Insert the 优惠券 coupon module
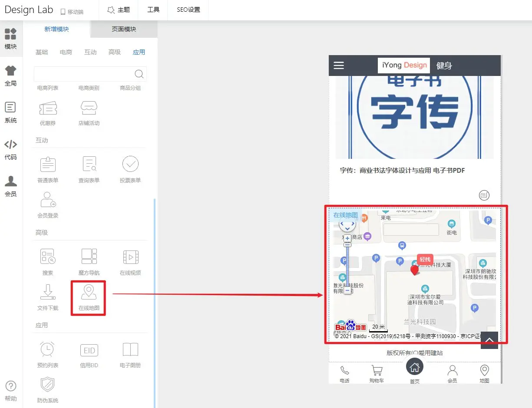Image resolution: width=532 pixels, height=408 pixels. [x=48, y=112]
